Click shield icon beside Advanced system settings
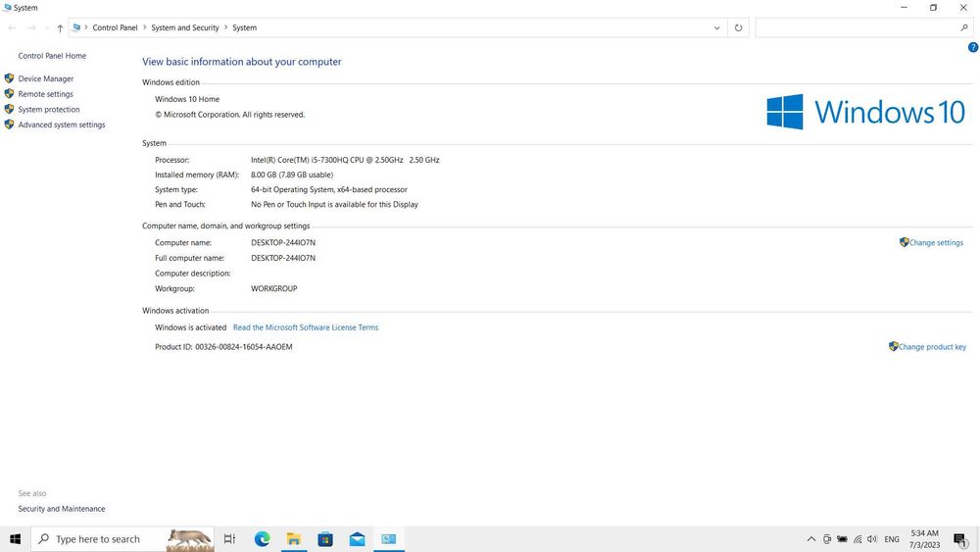Image resolution: width=980 pixels, height=552 pixels. (9, 125)
